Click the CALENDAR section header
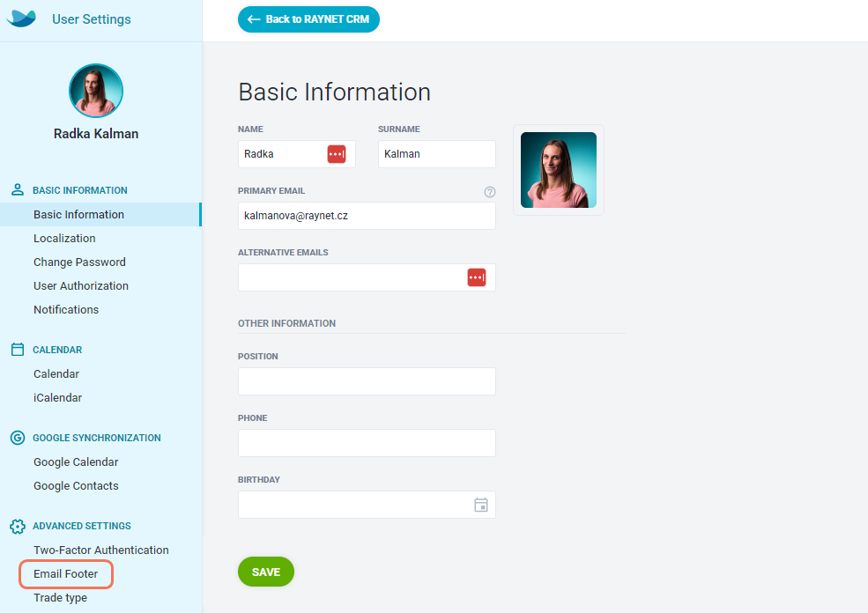The width and height of the screenshot is (868, 613). coord(57,350)
